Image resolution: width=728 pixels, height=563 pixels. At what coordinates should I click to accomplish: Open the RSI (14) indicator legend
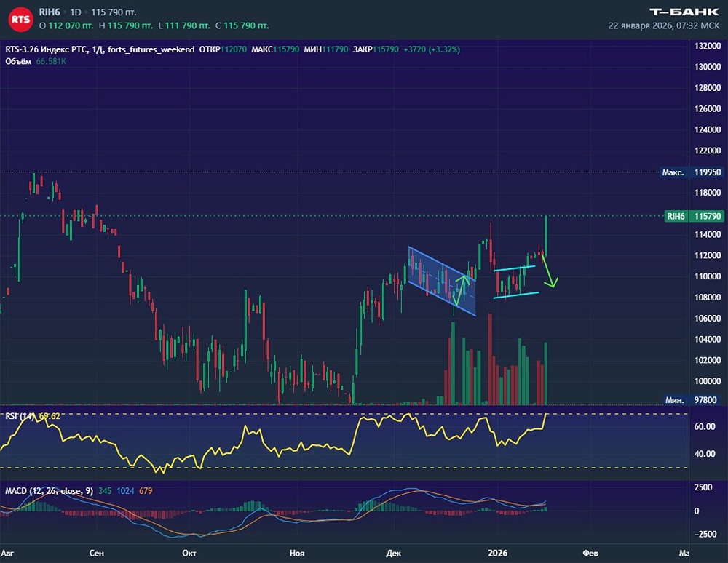coord(20,416)
